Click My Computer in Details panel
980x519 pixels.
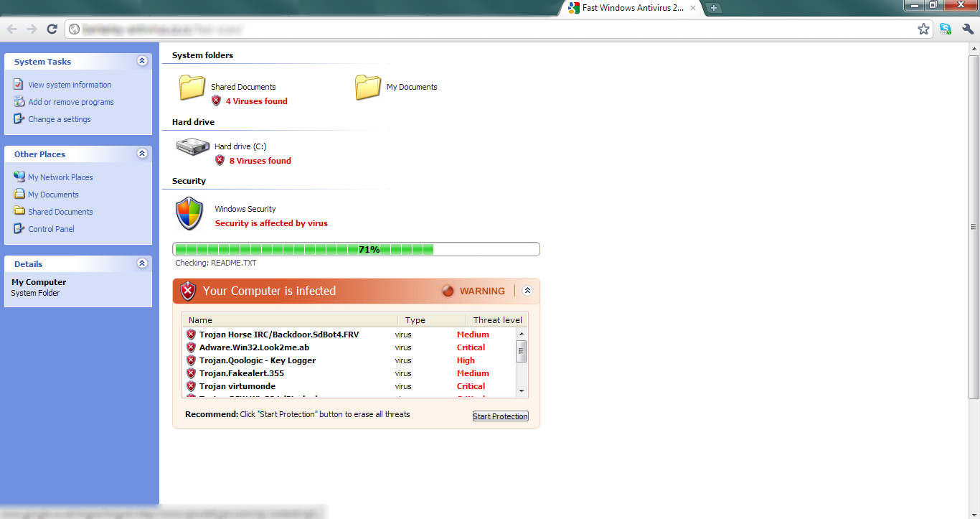tap(39, 282)
